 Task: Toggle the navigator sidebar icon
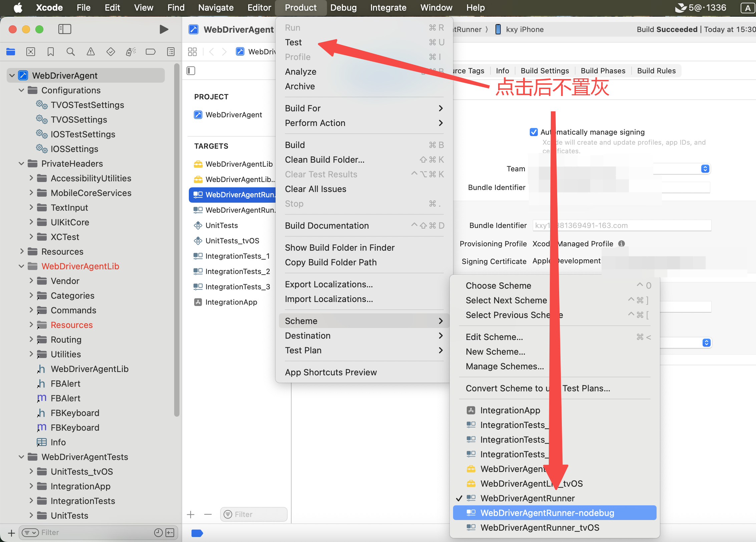pos(65,29)
